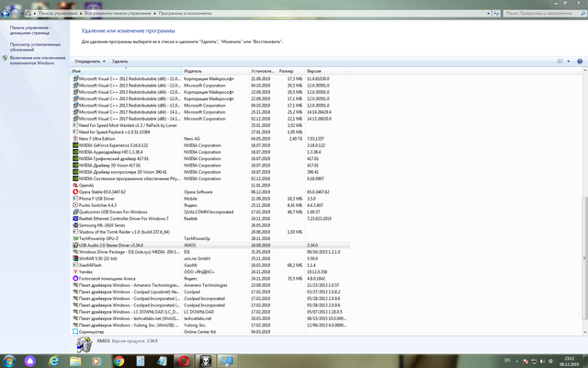Open Google Chrome from the taskbar
588x368 pixels.
(119, 362)
